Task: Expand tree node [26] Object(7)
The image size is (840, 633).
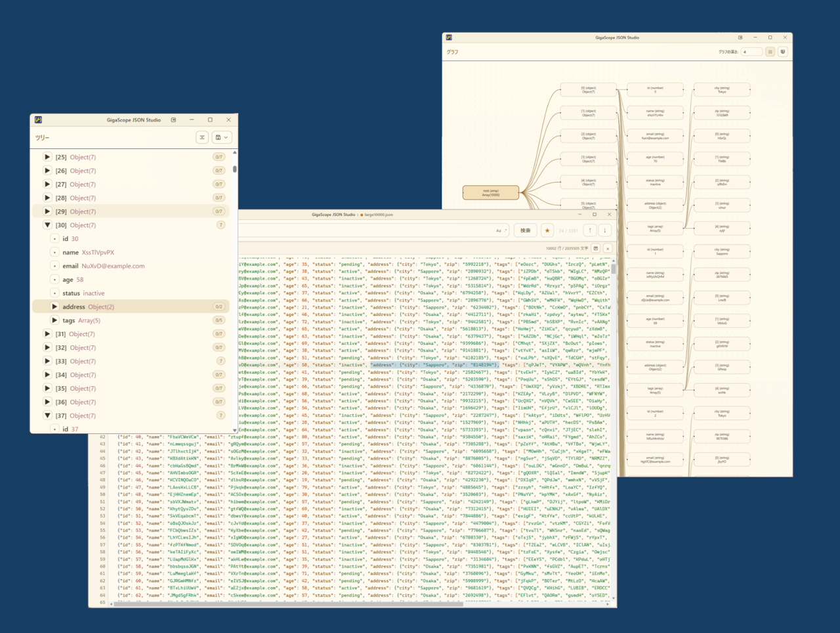Action: (47, 171)
